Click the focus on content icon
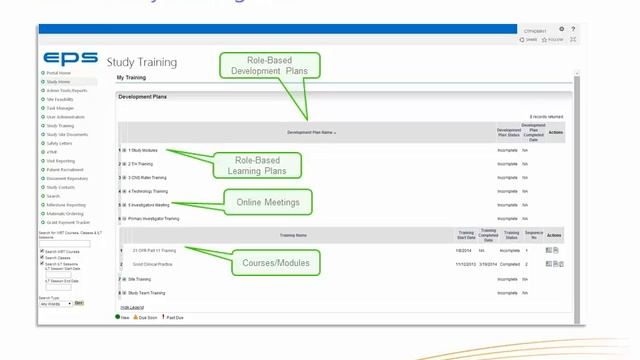The image size is (640, 360). (x=573, y=40)
